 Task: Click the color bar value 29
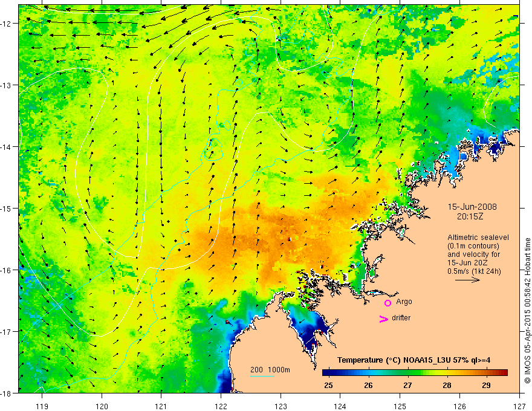click(x=486, y=385)
